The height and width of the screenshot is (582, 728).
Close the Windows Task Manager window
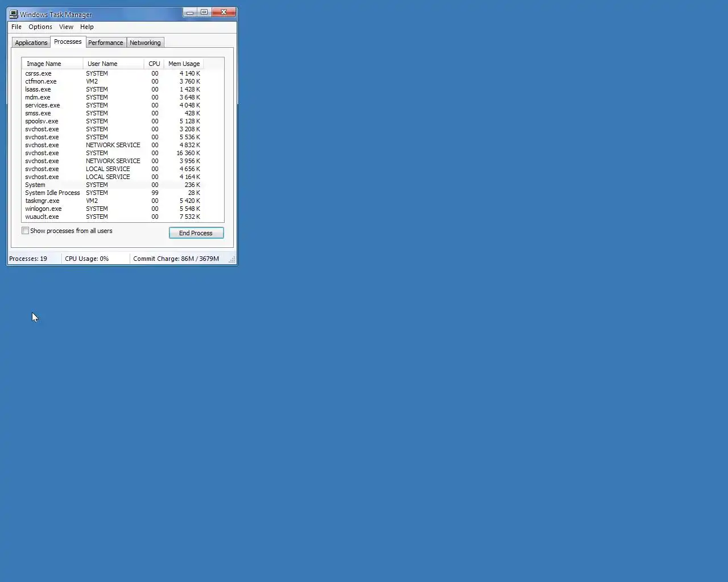pyautogui.click(x=224, y=12)
